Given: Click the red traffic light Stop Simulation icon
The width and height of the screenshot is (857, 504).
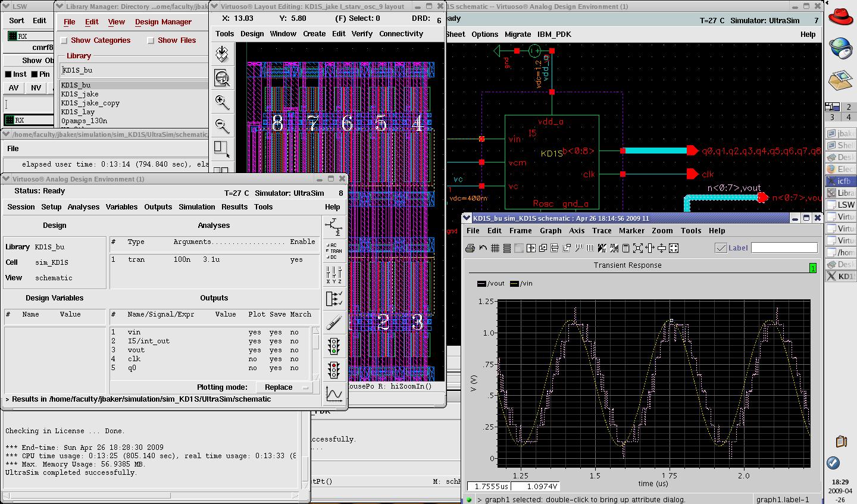Looking at the screenshot, I should coord(334,370).
